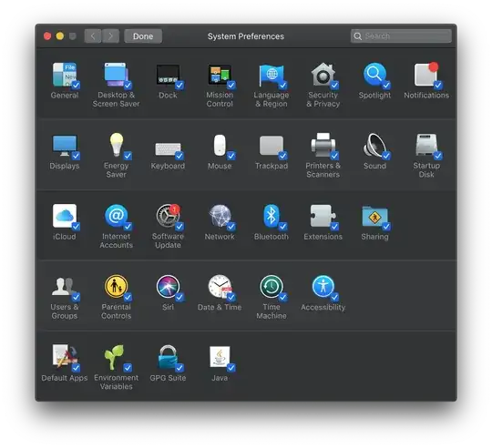Uncheck the Default Apps checkbox
The height and width of the screenshot is (448, 492).
[76, 368]
